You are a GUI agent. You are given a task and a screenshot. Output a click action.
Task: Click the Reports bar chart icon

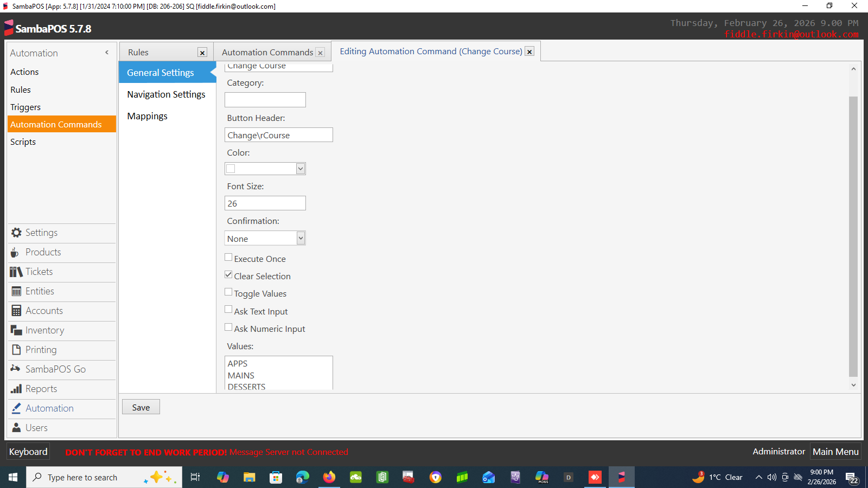[x=16, y=389]
